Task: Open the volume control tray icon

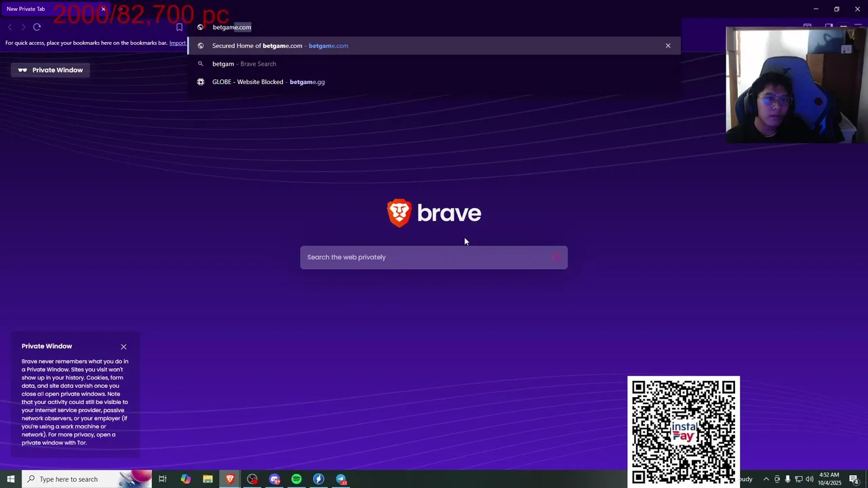Action: point(809,479)
